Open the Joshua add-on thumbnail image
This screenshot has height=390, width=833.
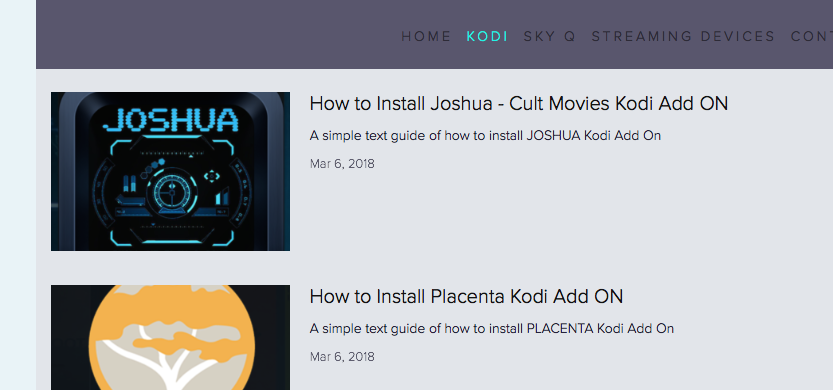click(171, 171)
